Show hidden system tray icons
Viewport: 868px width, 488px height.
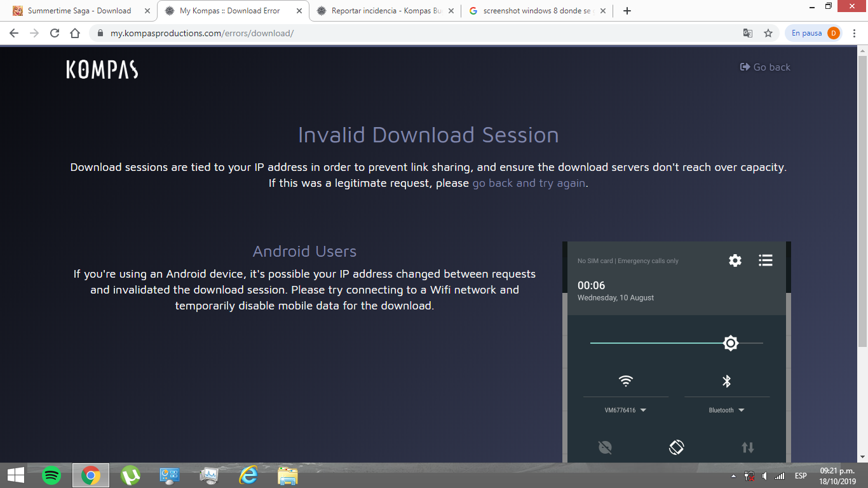[734, 476]
